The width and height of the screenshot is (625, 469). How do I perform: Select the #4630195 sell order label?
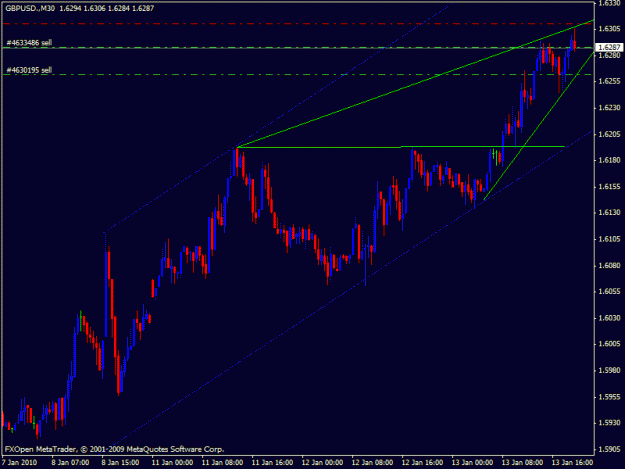tap(29, 70)
